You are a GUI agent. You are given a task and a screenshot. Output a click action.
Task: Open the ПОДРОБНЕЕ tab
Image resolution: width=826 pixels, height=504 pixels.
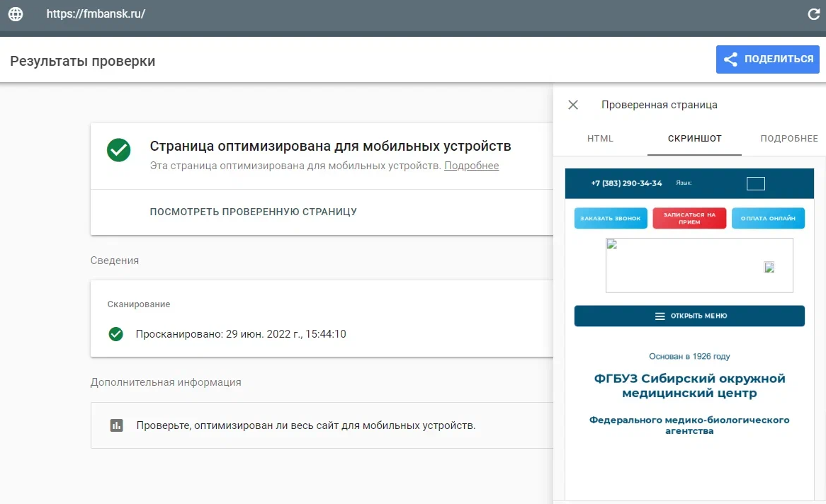click(x=788, y=139)
